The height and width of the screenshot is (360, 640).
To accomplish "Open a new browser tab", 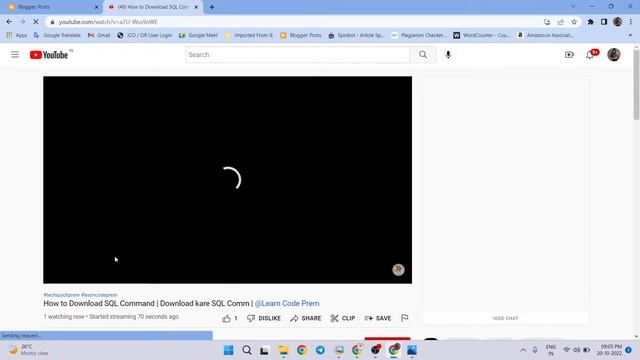I will [x=212, y=7].
